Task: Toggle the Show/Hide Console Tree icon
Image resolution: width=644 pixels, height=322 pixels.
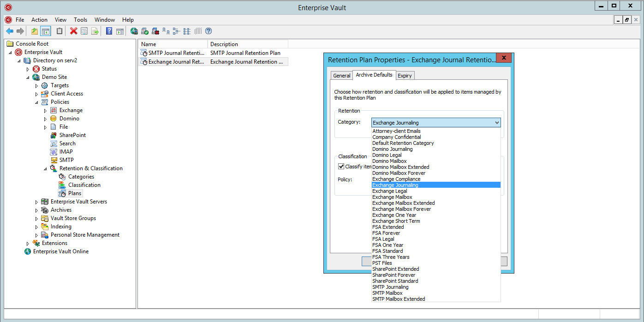Action: tap(45, 31)
